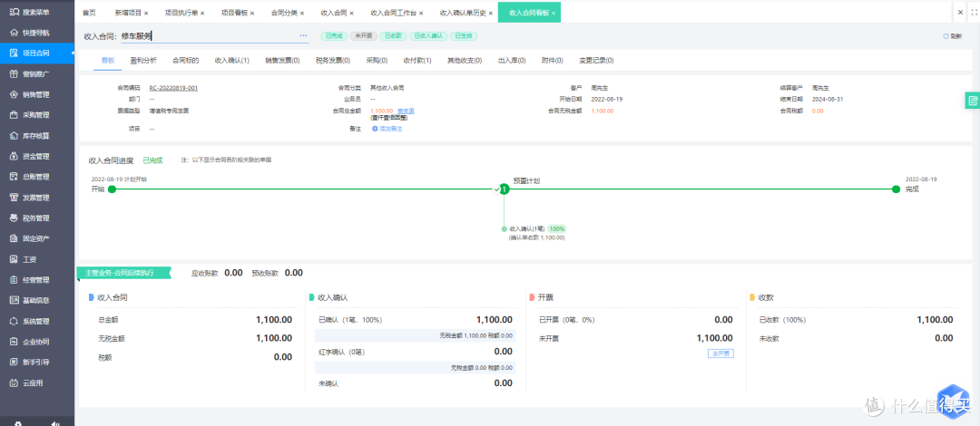Open the 总账管理 ledger icon
Screen dimensions: 980x426
pyautogui.click(x=14, y=177)
